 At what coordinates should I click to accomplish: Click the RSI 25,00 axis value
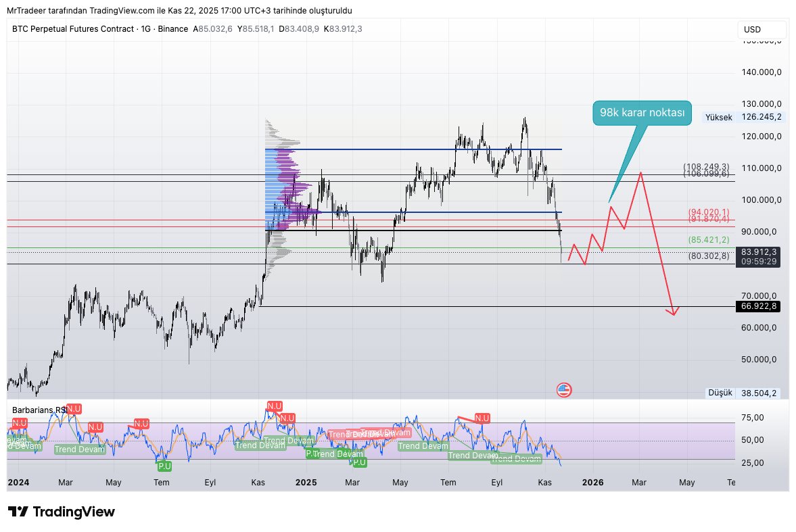[x=752, y=462]
